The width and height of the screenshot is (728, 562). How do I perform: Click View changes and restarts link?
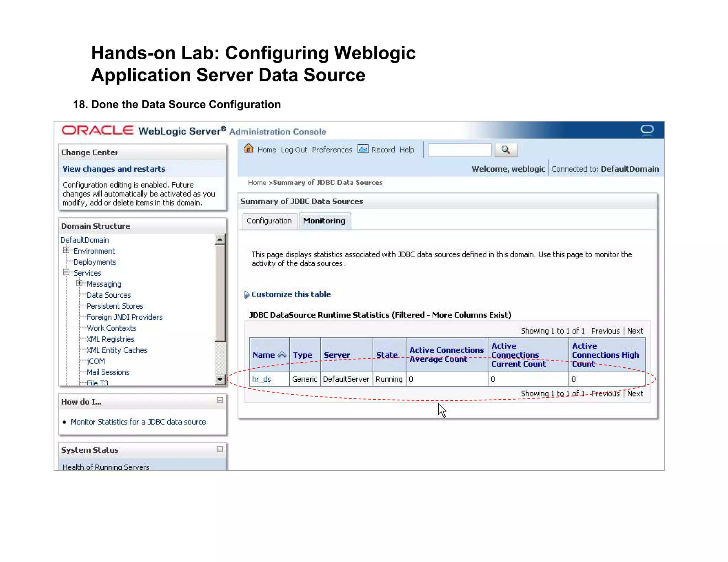click(x=114, y=169)
